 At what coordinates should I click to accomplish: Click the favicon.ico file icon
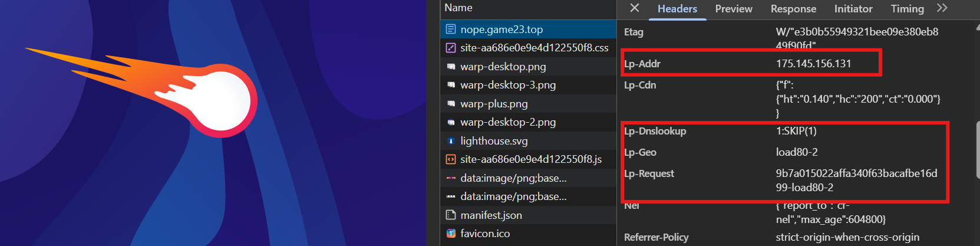(451, 234)
